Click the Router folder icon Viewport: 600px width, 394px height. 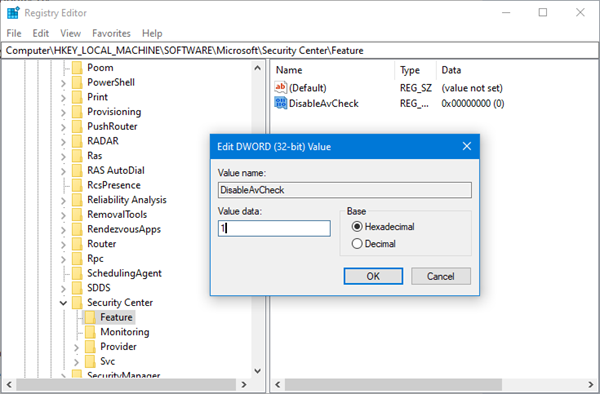tap(77, 244)
